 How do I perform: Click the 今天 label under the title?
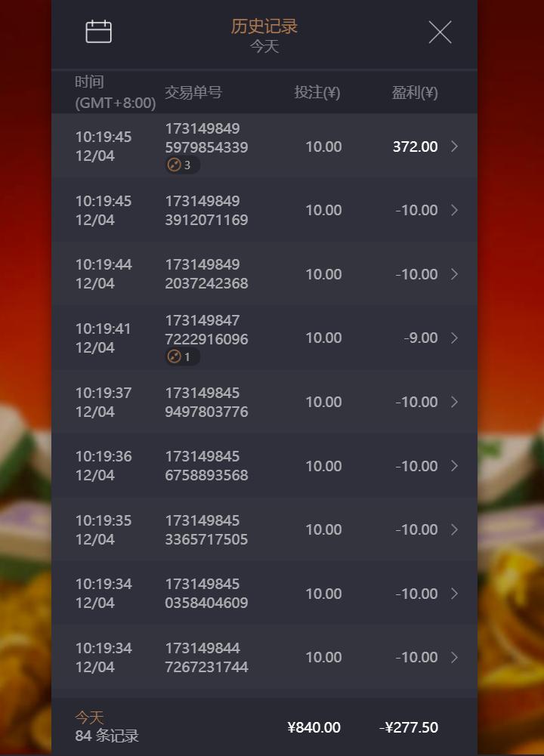tap(264, 46)
